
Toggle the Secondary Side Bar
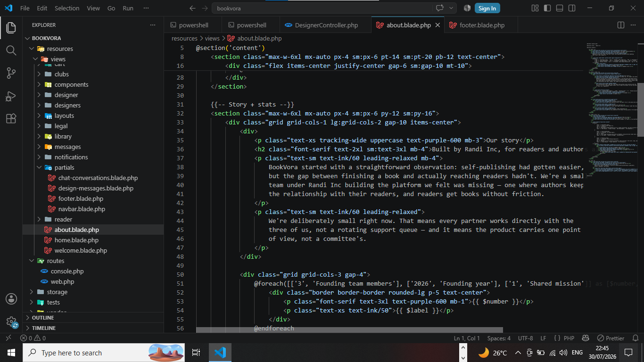point(571,8)
